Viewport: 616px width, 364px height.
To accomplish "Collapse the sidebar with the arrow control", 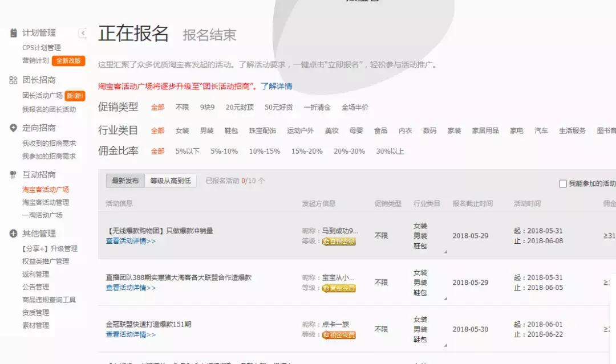I will [82, 34].
